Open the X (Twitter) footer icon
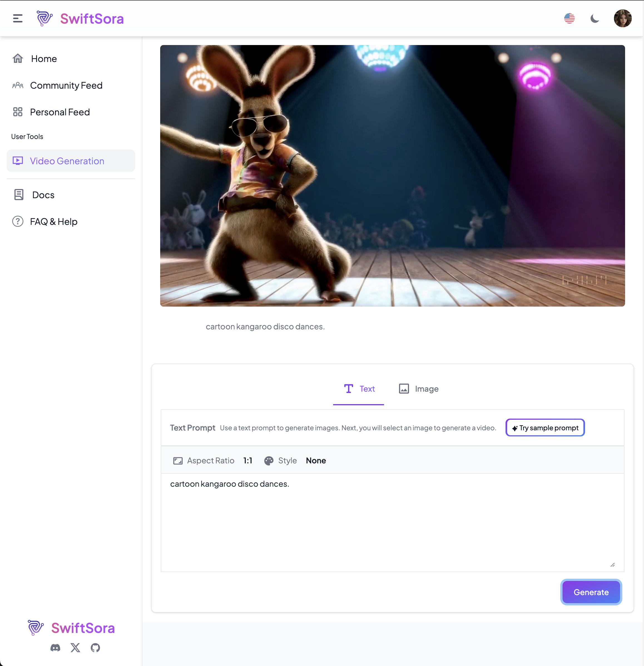 [x=75, y=648]
